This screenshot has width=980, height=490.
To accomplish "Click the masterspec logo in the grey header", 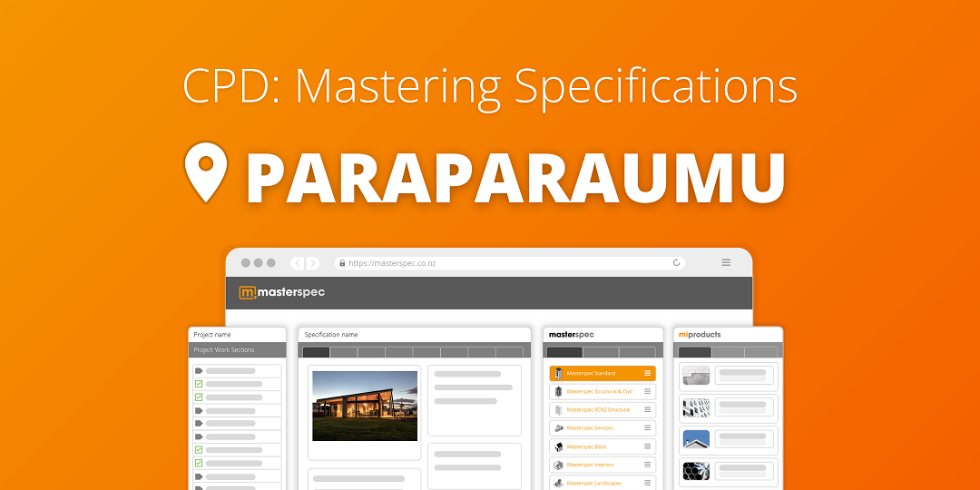I will pos(282,292).
